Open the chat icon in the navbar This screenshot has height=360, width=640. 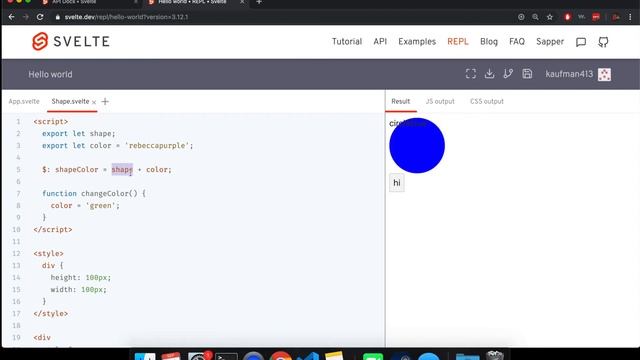581,42
